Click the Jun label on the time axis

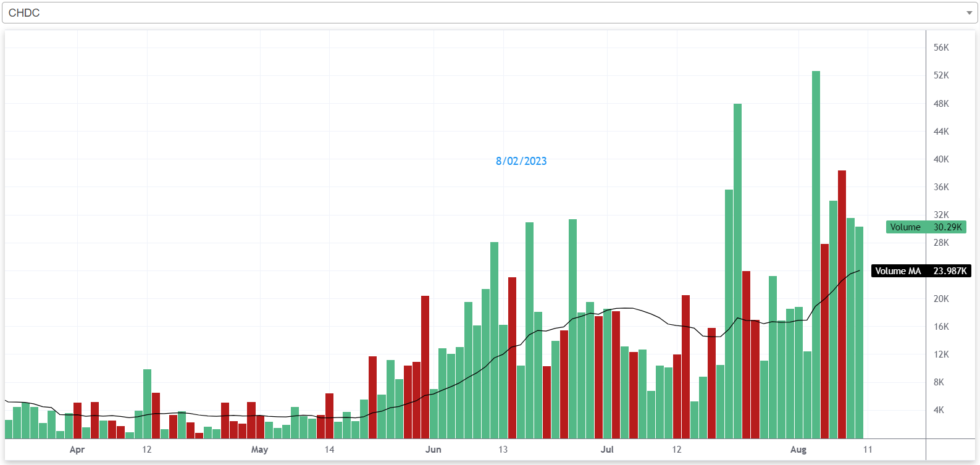[433, 450]
